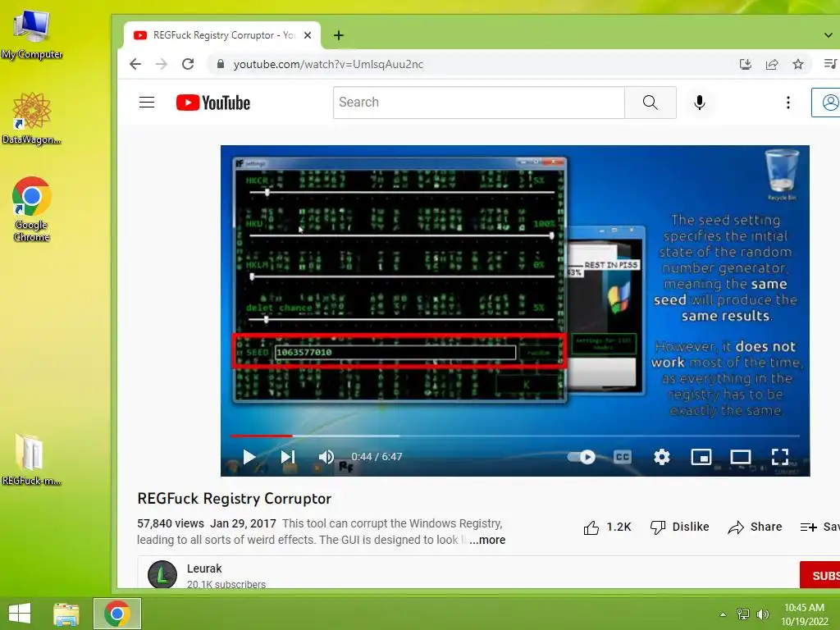This screenshot has height=630, width=840.
Task: Play the video
Action: (x=249, y=457)
